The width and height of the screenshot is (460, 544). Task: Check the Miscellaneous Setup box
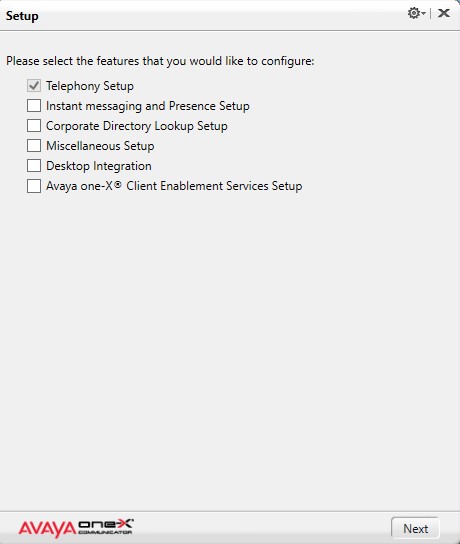34,146
